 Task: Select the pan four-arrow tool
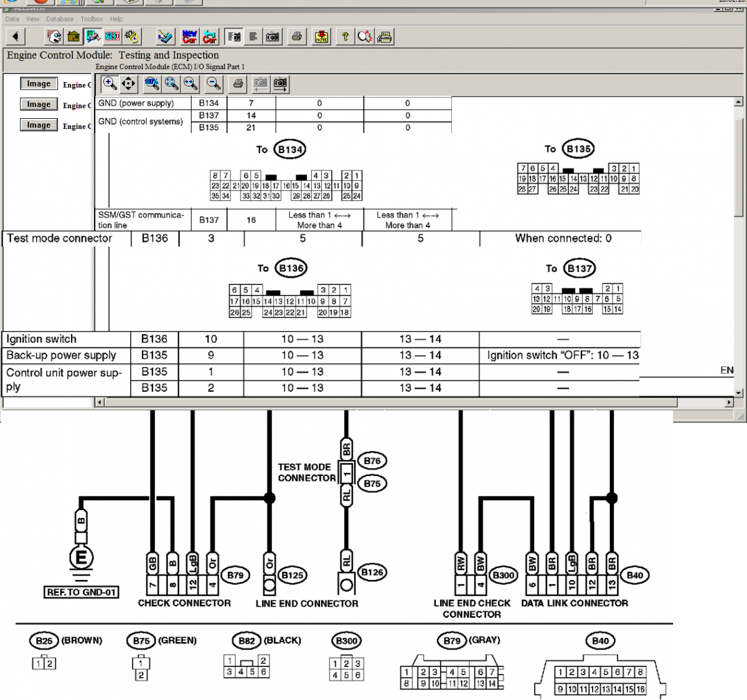(x=128, y=83)
